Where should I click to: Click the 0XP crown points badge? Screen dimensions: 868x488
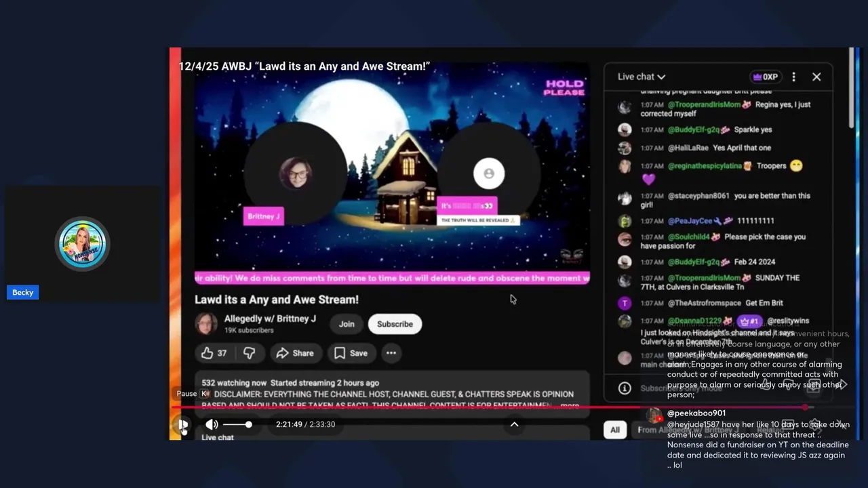766,77
